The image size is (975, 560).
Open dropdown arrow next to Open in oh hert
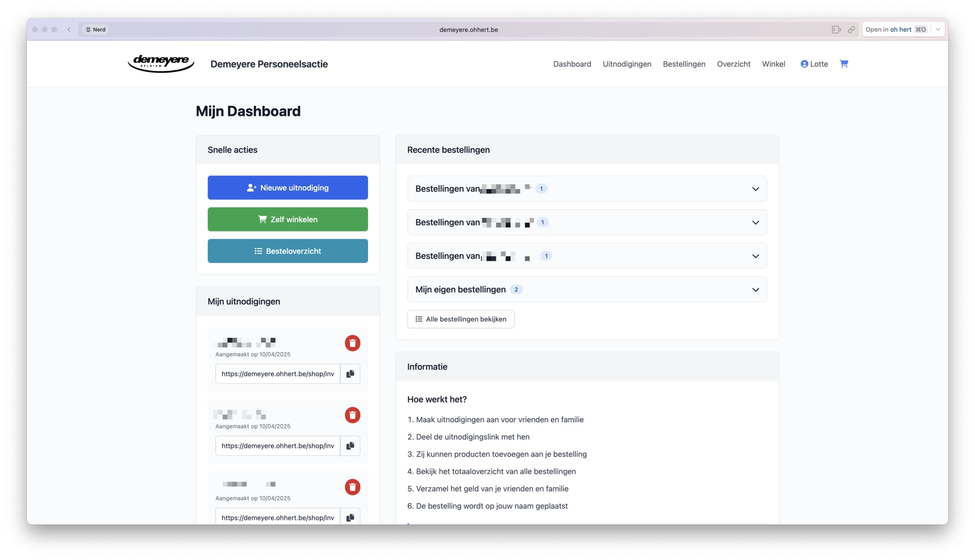(938, 30)
